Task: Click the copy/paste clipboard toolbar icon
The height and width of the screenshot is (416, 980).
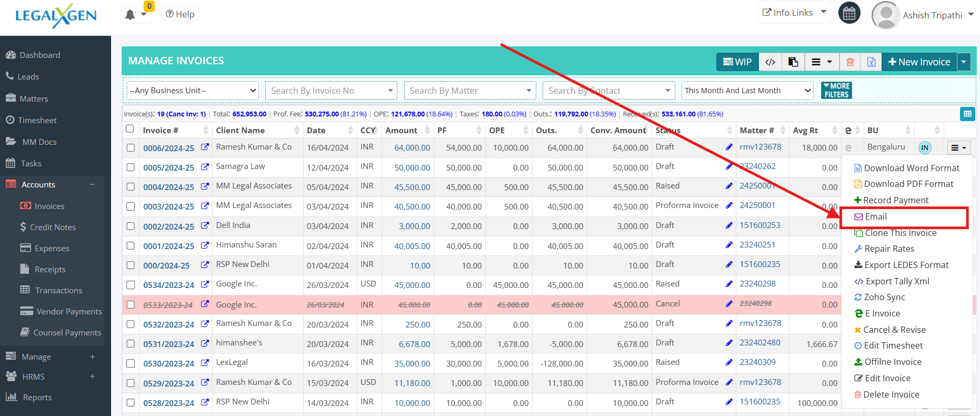Action: click(x=793, y=62)
